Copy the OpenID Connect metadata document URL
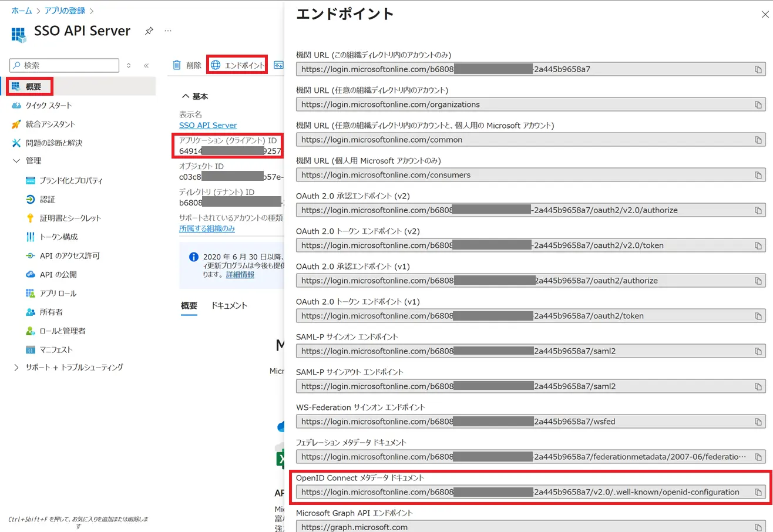Image resolution: width=773 pixels, height=532 pixels. [758, 492]
